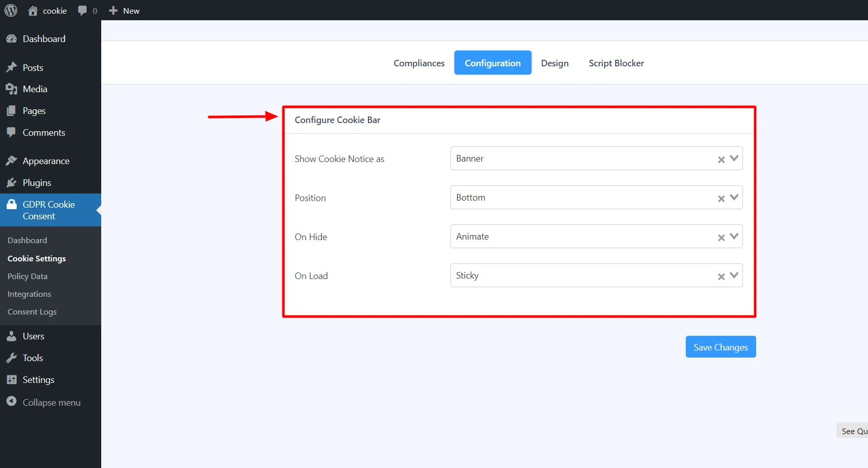Clear the Banner selection with the x

pyautogui.click(x=721, y=160)
